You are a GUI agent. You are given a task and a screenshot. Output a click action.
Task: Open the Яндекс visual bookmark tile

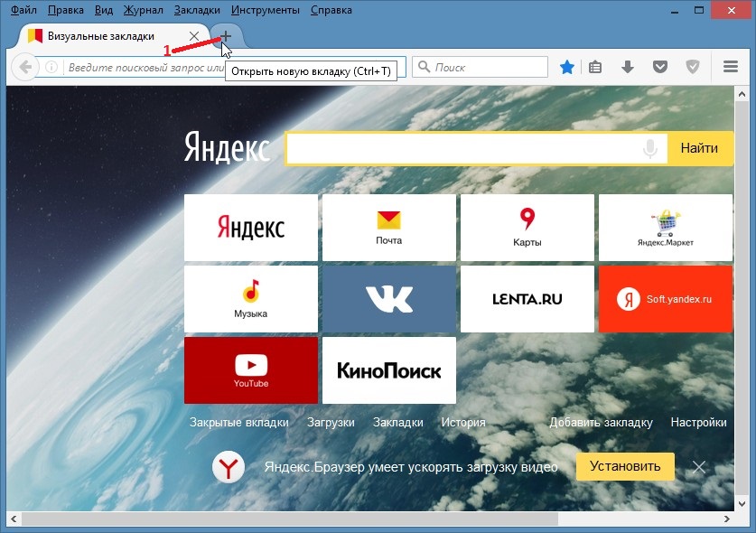251,227
